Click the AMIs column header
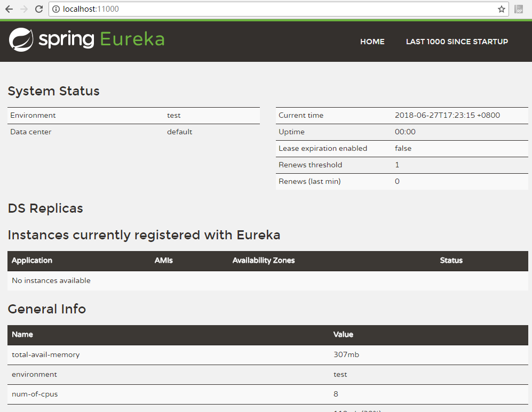Image resolution: width=532 pixels, height=412 pixels. tap(163, 261)
